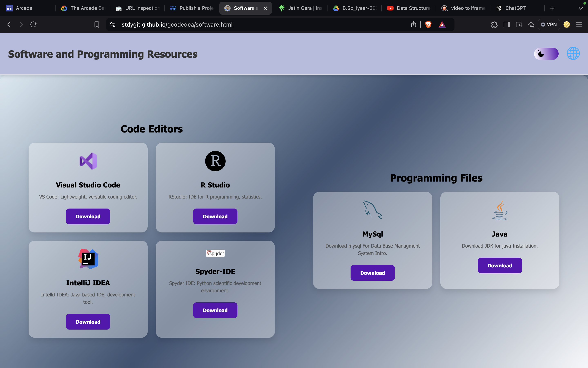Switch to the ChatGPT tab
This screenshot has width=588, height=368.
pyautogui.click(x=518, y=8)
